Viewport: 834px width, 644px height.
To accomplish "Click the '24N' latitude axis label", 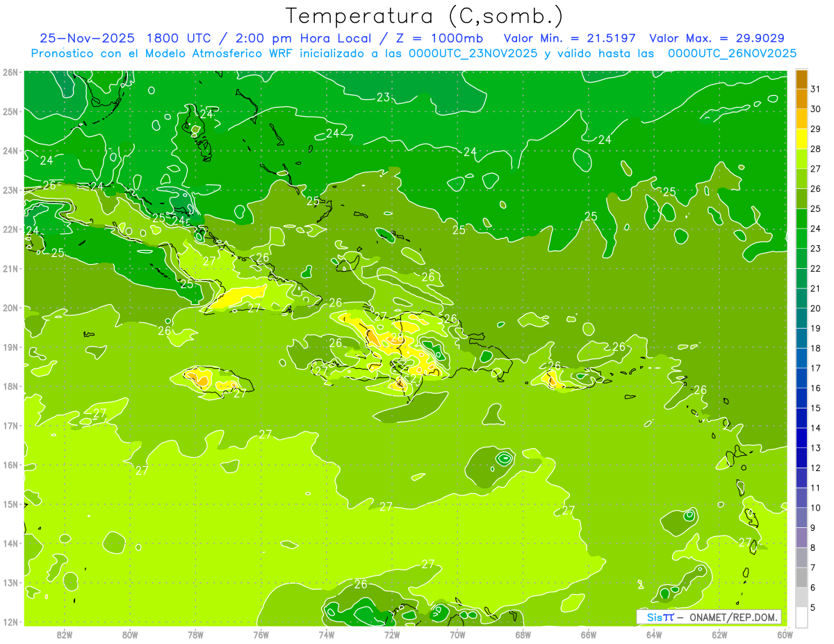I will pos(10,151).
